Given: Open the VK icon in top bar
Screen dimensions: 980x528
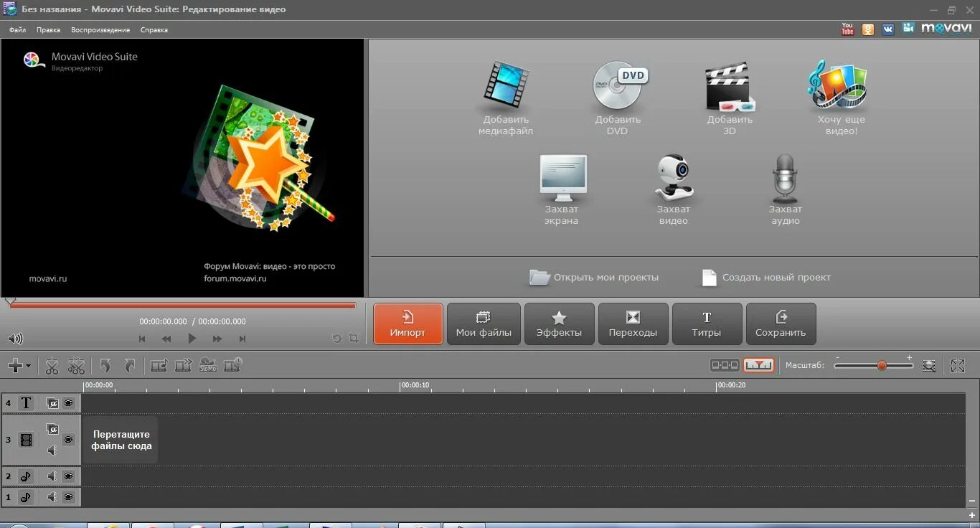Looking at the screenshot, I should tap(888, 29).
